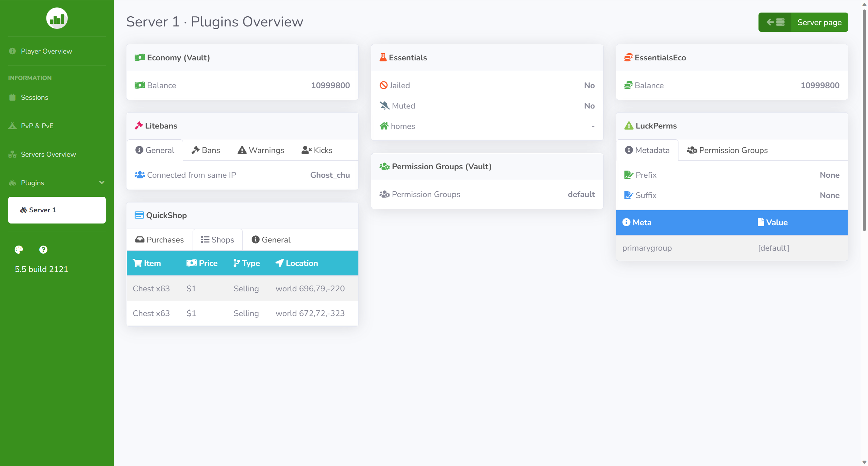
Task: Show LuckPerms Permission Groups tab
Action: click(x=727, y=150)
